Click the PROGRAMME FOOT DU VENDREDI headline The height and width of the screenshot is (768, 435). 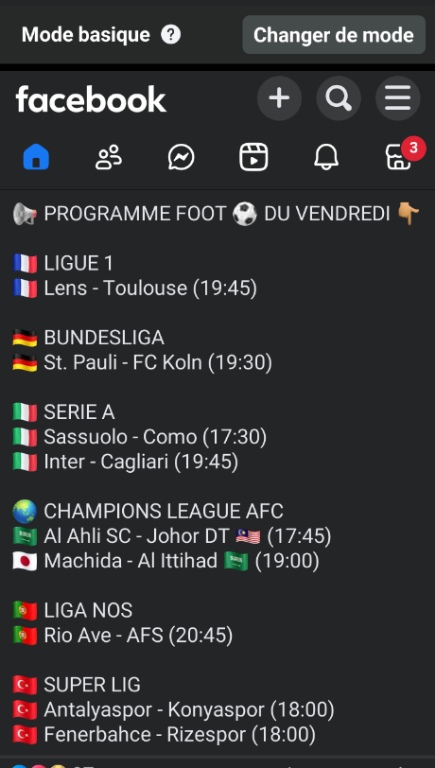pyautogui.click(x=217, y=214)
